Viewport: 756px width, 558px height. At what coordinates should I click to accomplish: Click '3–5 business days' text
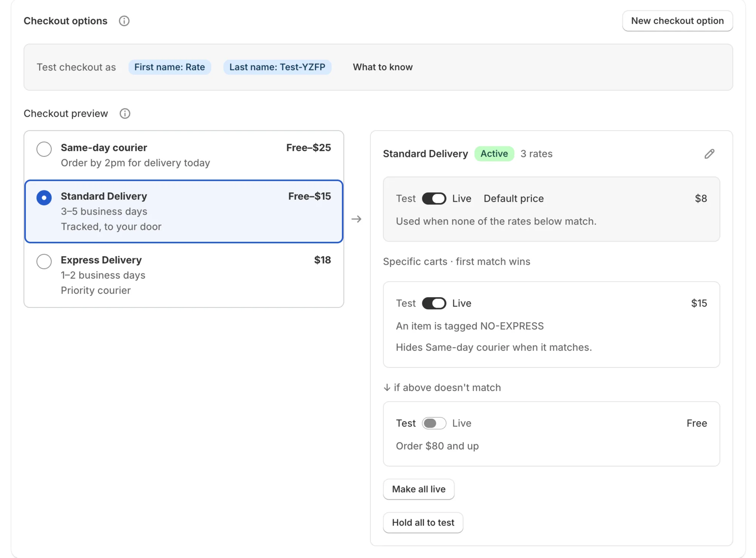104,211
